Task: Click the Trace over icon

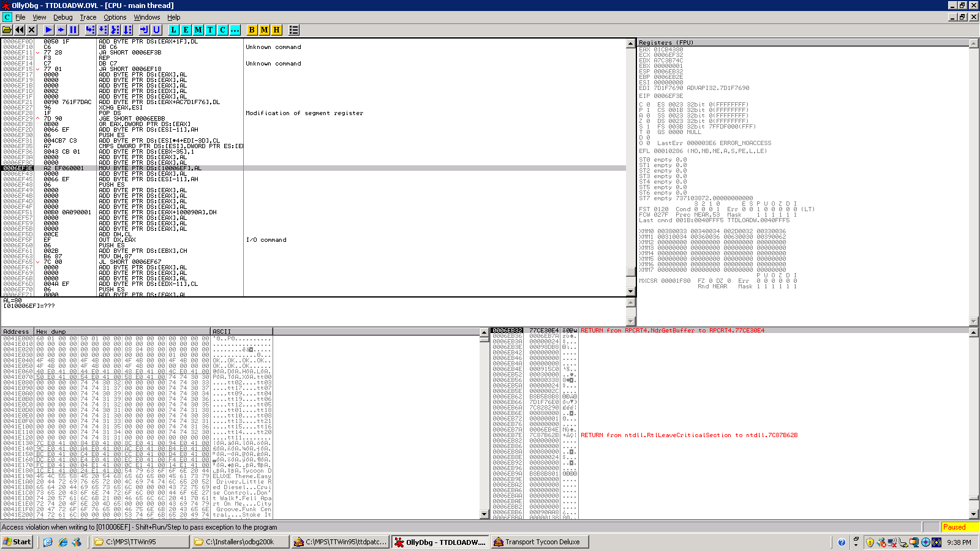Action: click(127, 29)
